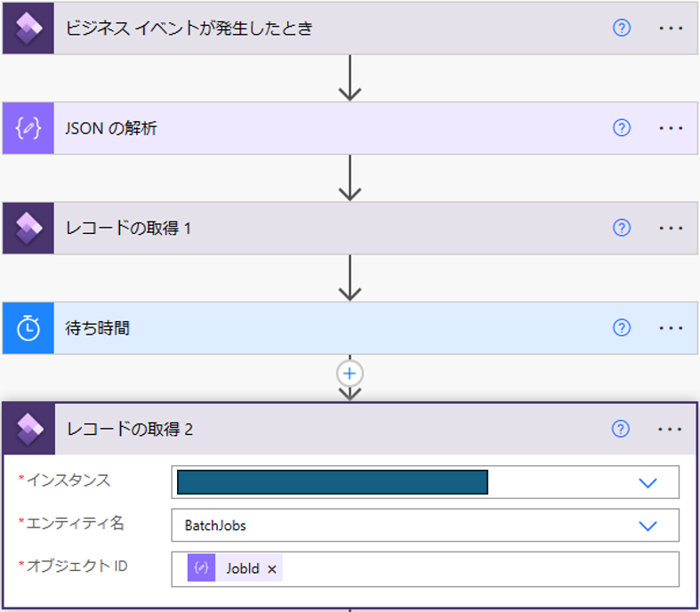This screenshot has width=700, height=612.
Task: Open ellipsis menu of ビジネス イベントが発生したとき
Action: tap(671, 28)
